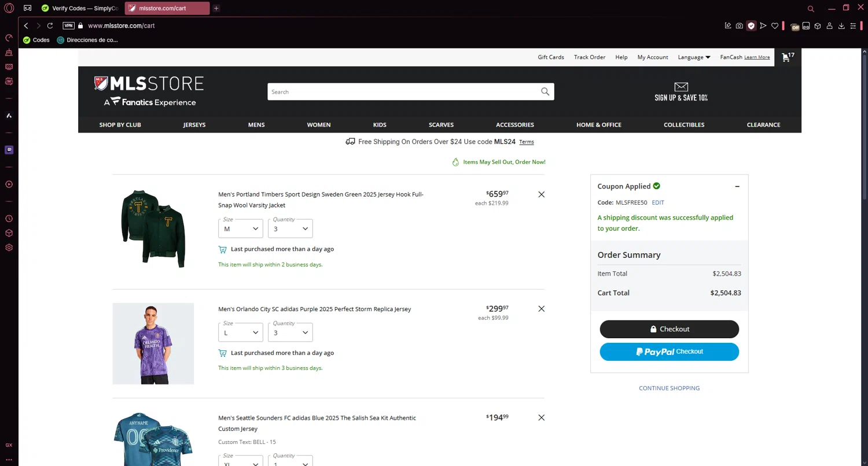Open the paper-plane send icon in the address bar
Image resolution: width=868 pixels, height=466 pixels.
click(763, 25)
